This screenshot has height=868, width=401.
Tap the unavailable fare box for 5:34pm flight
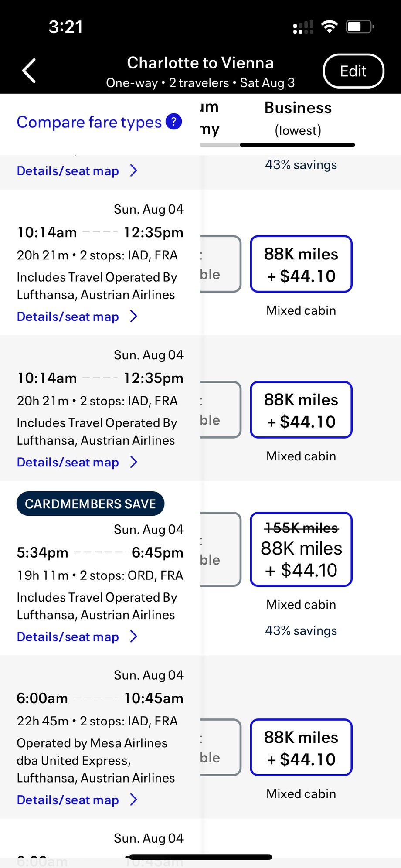[220, 549]
